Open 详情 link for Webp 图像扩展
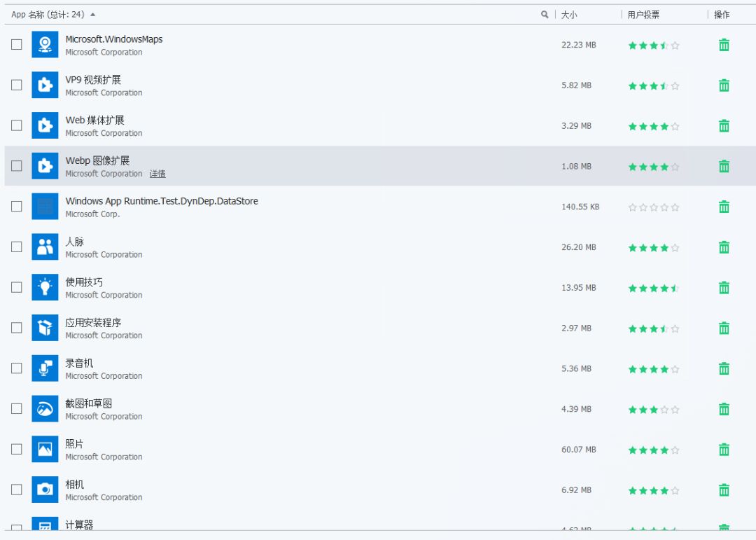Image resolution: width=756 pixels, height=540 pixels. click(157, 174)
